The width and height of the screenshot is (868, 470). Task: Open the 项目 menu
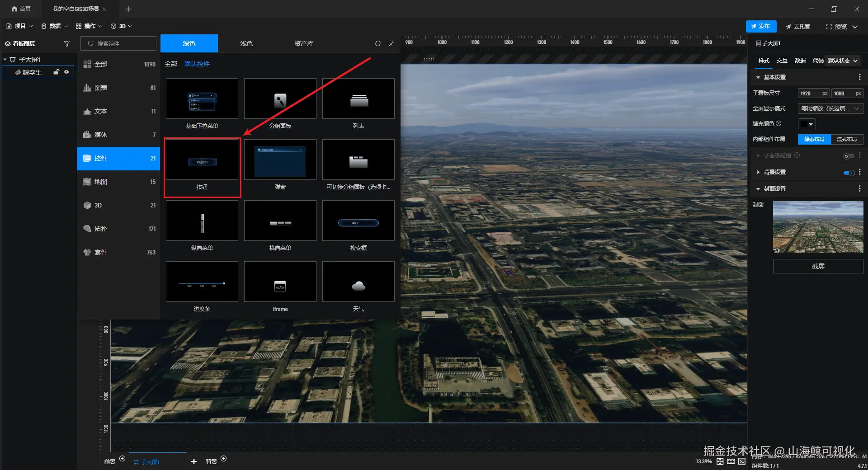[19, 26]
